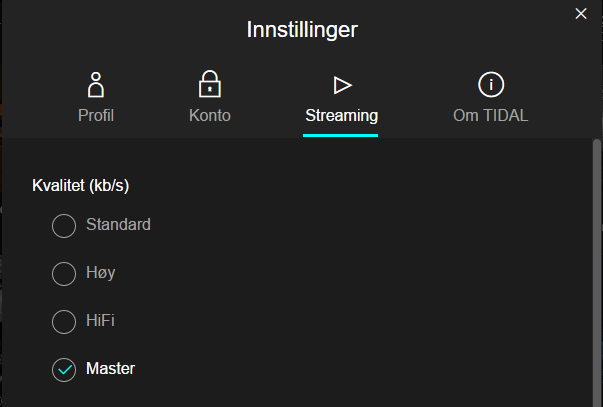Screen dimensions: 603x407
Task: Select the Streaming tab label
Action: point(341,115)
